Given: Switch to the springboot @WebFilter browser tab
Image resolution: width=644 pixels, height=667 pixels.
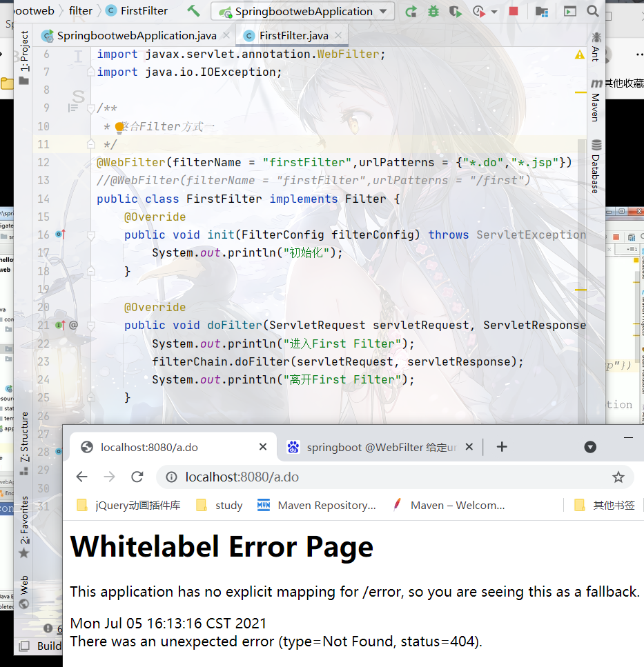Looking at the screenshot, I should [x=375, y=447].
